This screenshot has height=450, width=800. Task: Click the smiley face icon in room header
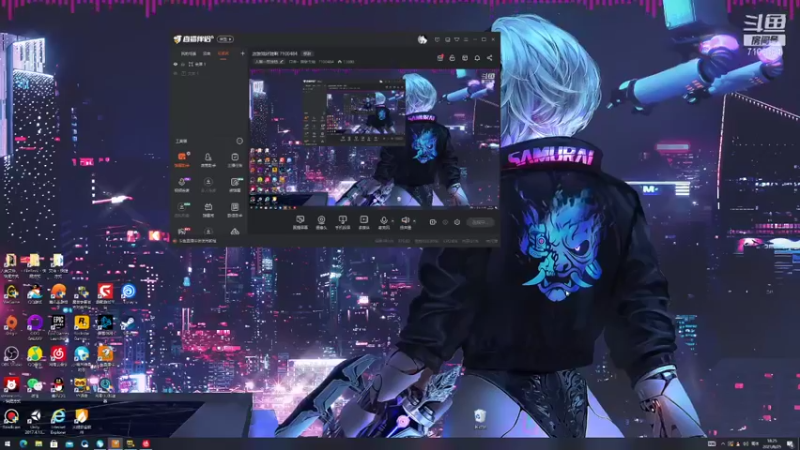[465, 58]
